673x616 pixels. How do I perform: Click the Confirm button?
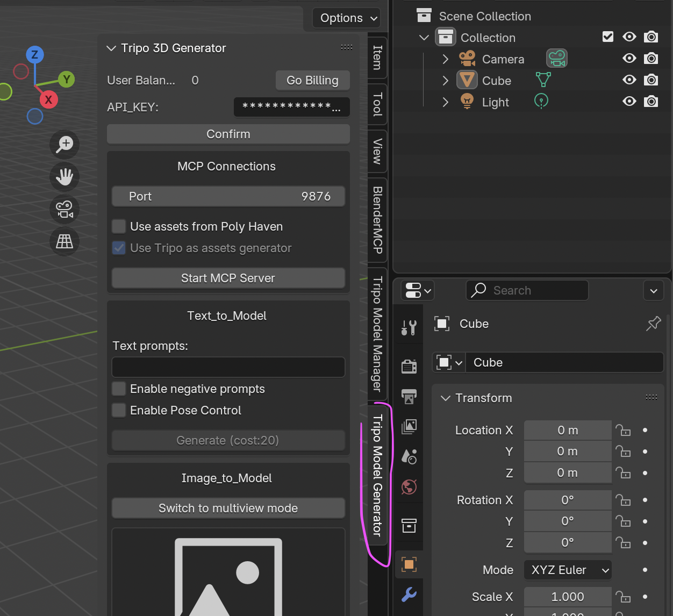coord(228,134)
